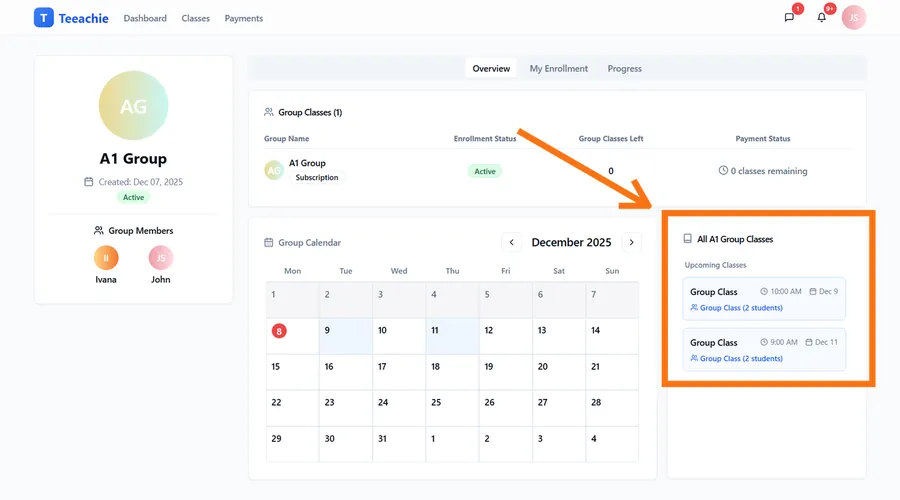Open the notifications bell icon
The height and width of the screenshot is (500, 900).
[x=822, y=18]
